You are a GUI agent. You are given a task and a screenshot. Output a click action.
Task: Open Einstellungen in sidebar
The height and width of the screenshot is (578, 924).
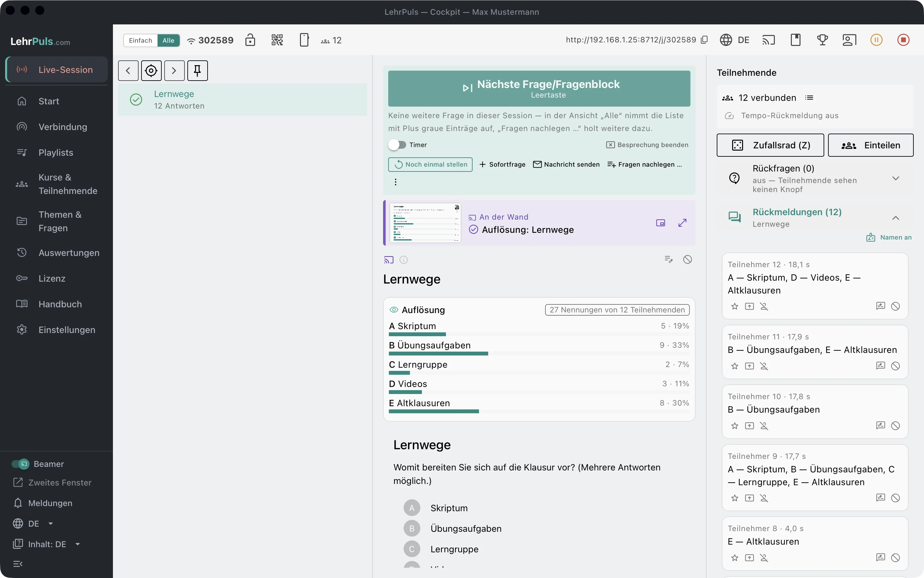pos(56,330)
